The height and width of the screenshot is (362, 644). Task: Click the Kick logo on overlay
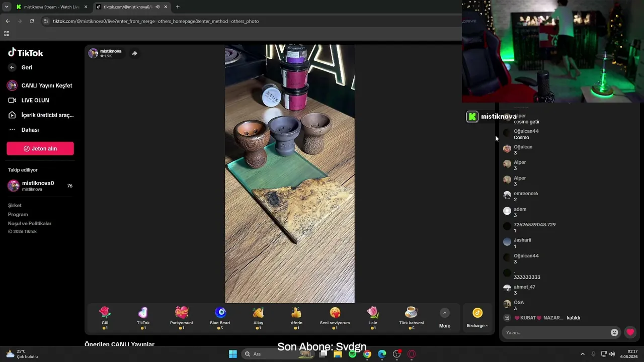click(x=472, y=117)
